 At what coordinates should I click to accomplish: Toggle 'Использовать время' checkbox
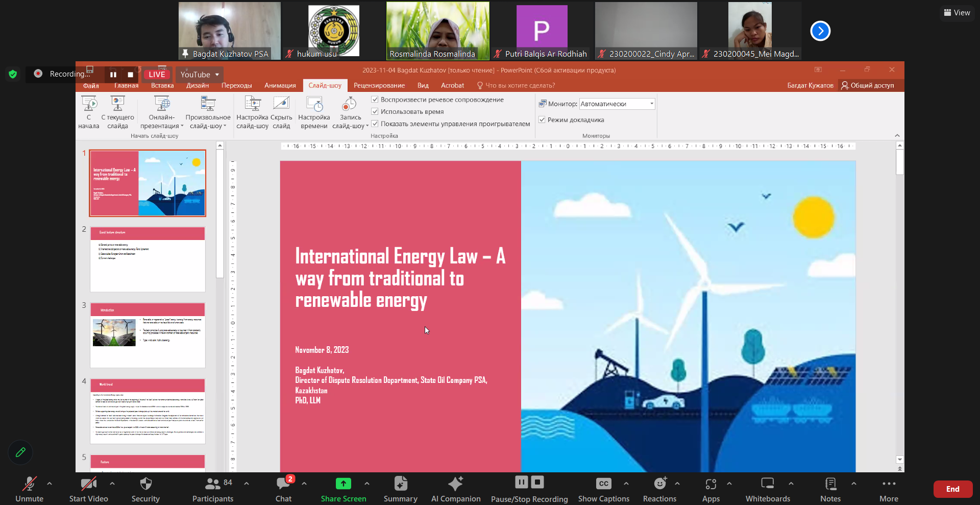[375, 111]
